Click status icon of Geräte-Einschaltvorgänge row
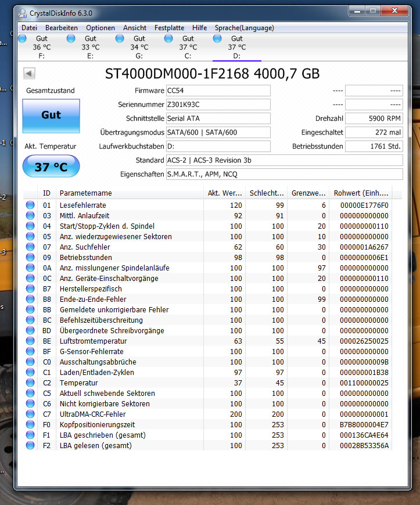The width and height of the screenshot is (420, 505). 30,278
